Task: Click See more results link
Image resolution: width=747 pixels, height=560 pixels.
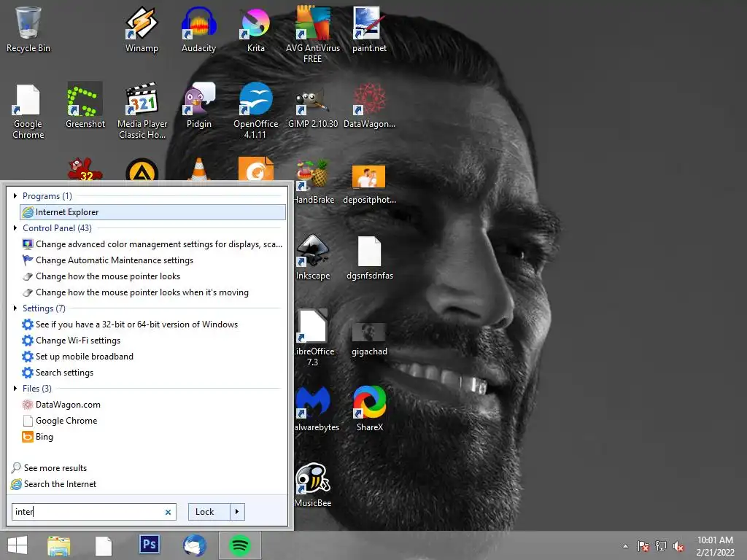Action: [49, 468]
